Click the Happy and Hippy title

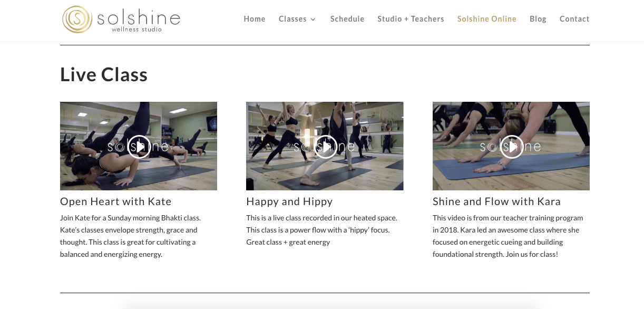[289, 201]
